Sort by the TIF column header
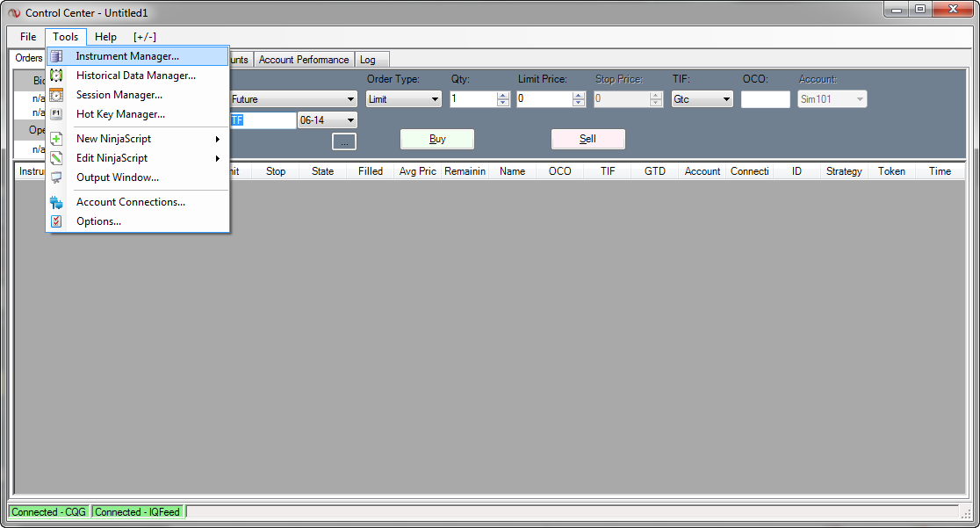The image size is (980, 528). 608,171
